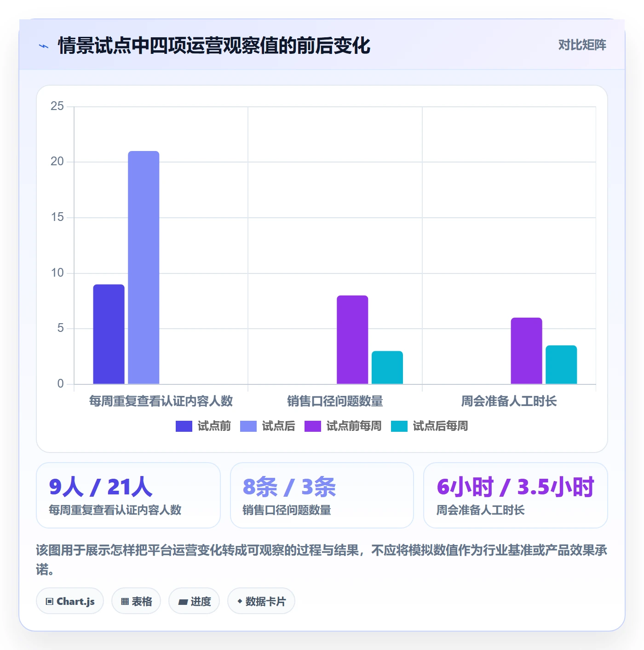Click the grid icon in 表格 chip
Viewport: 644px width, 650px height.
[125, 602]
